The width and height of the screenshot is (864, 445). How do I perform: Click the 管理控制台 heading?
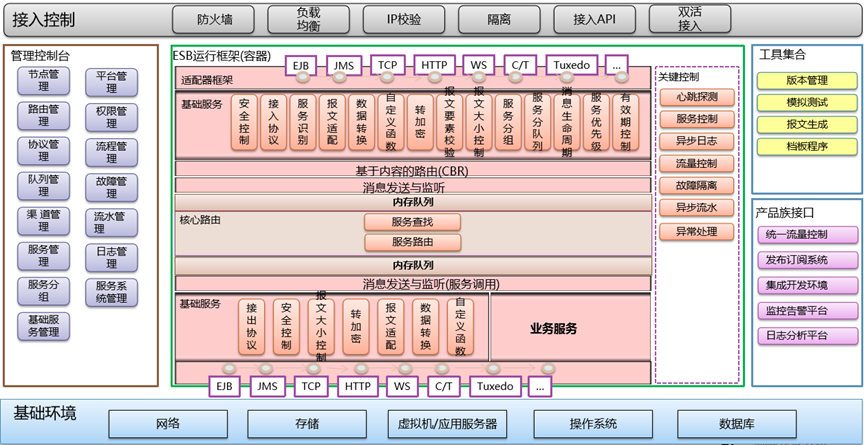point(40,55)
